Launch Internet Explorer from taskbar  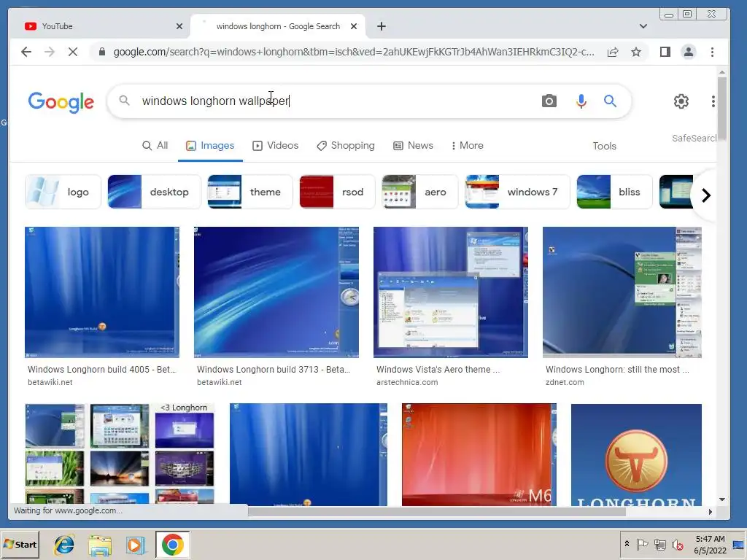(x=64, y=545)
